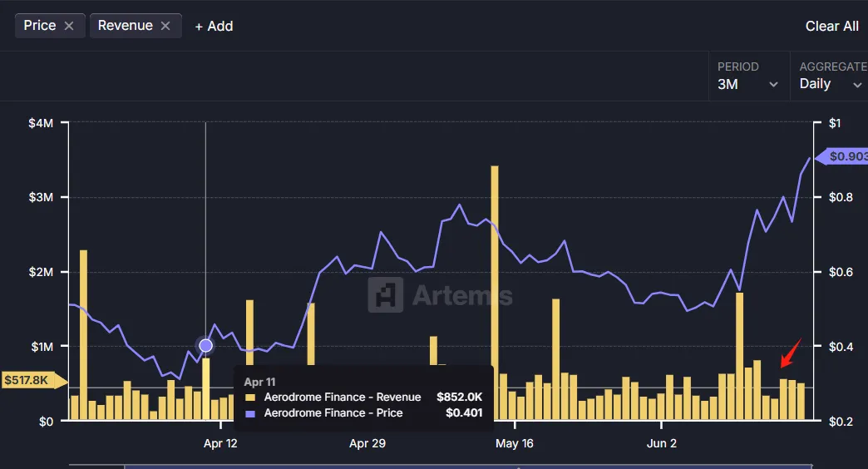The image size is (868, 469).
Task: Click the May 16 axis label
Action: [x=515, y=443]
